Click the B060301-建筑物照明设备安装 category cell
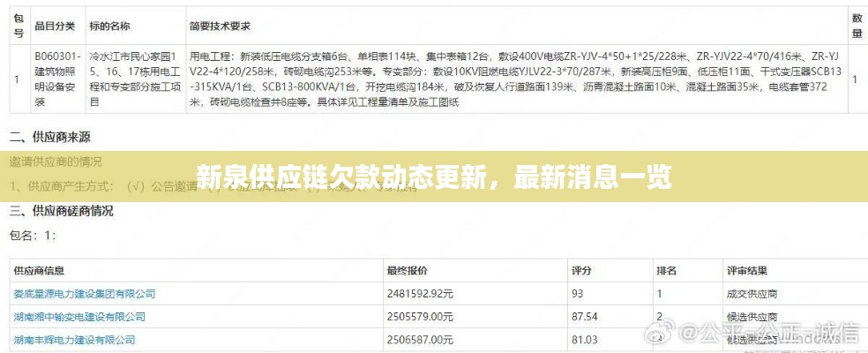 point(58,79)
